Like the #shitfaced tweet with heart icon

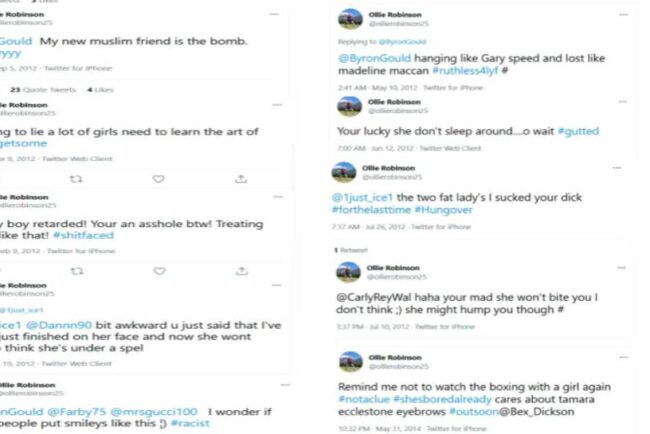click(x=159, y=271)
